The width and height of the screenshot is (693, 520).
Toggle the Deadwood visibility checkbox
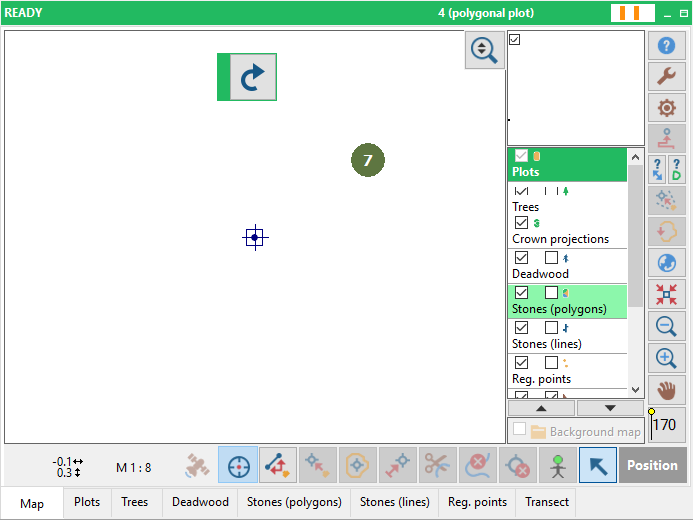click(x=522, y=257)
